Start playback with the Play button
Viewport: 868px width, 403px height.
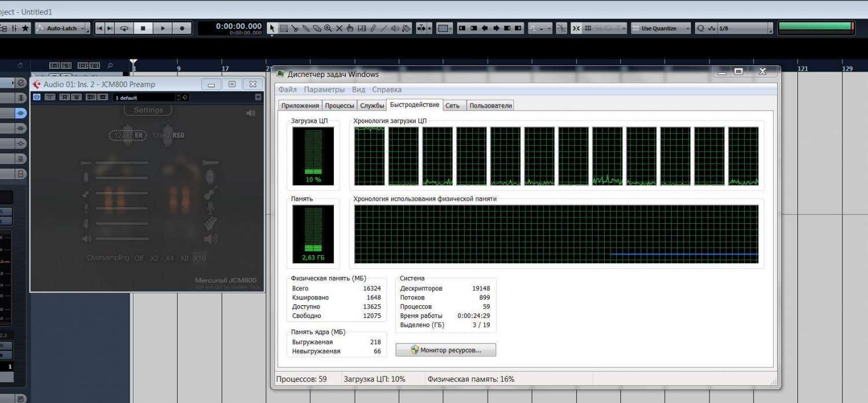click(163, 28)
